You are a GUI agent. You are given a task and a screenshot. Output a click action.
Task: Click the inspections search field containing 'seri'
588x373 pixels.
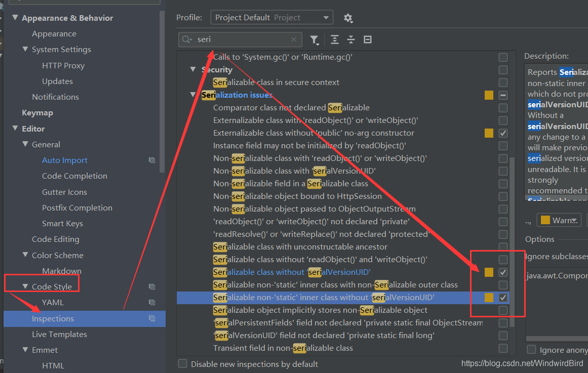[240, 39]
